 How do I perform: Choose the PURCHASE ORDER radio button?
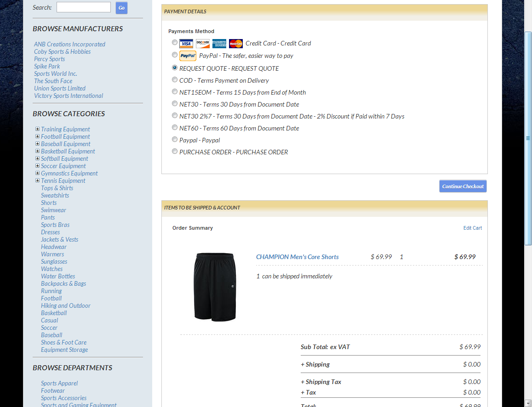174,151
